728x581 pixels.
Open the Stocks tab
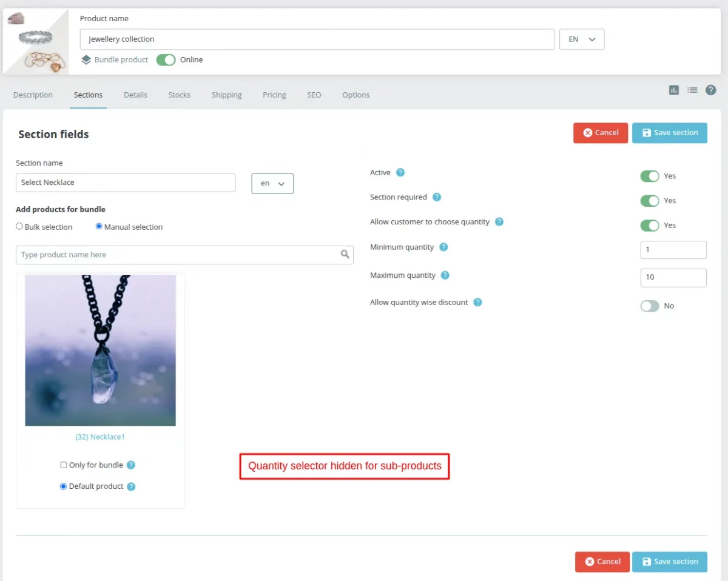point(180,95)
